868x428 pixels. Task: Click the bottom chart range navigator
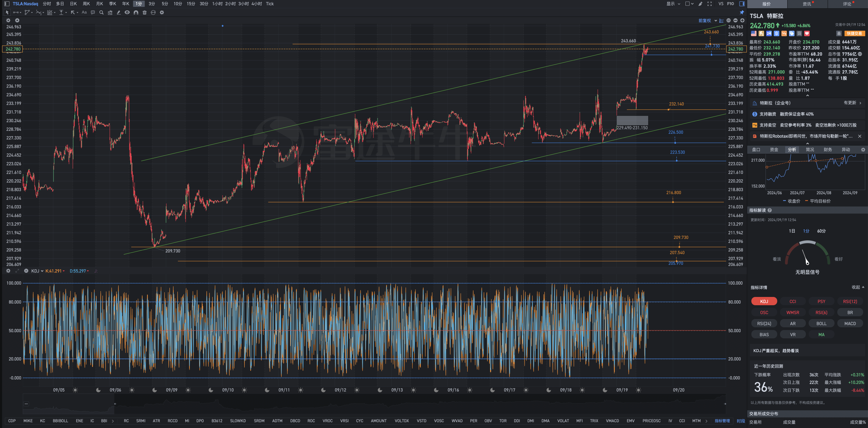tap(374, 404)
